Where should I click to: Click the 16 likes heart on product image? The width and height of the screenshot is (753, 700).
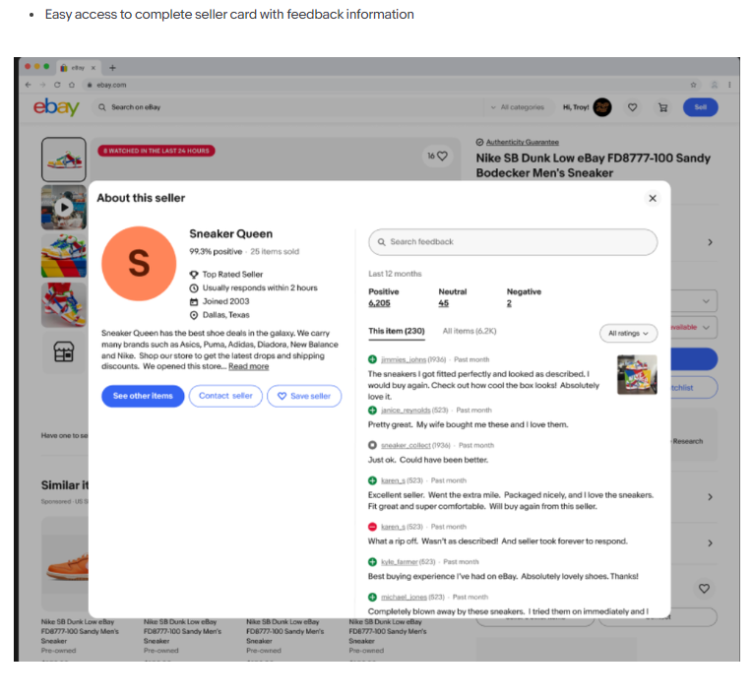(x=437, y=156)
